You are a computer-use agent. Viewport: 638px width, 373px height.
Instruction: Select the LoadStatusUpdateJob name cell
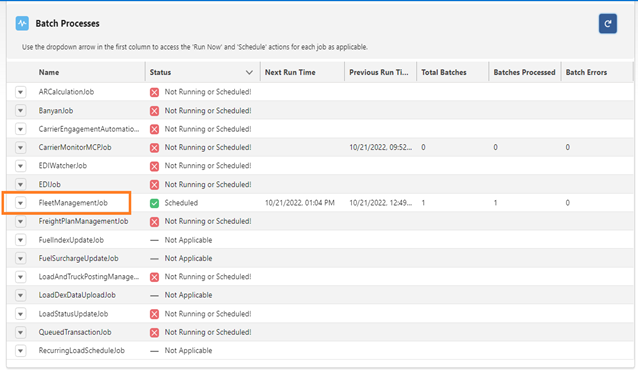click(73, 314)
